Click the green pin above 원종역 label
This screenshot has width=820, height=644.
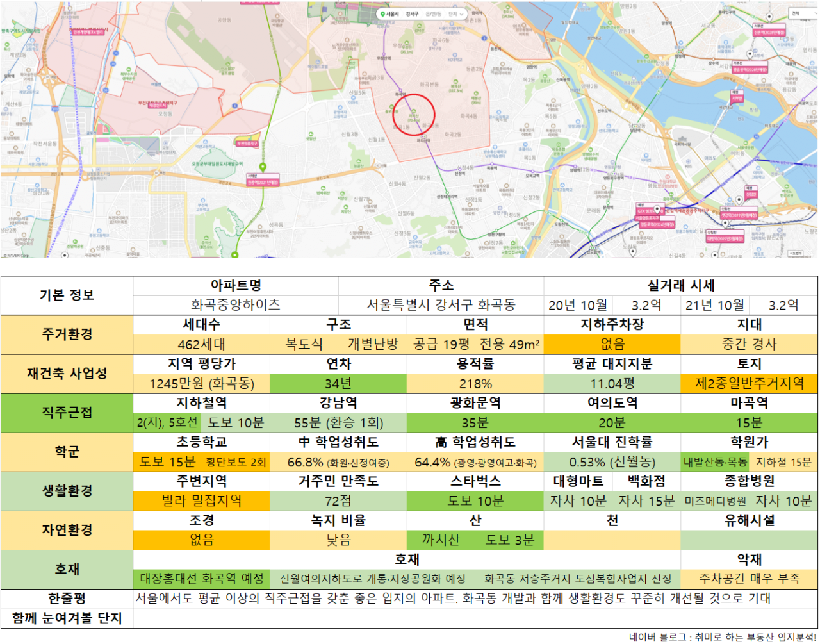point(262,167)
